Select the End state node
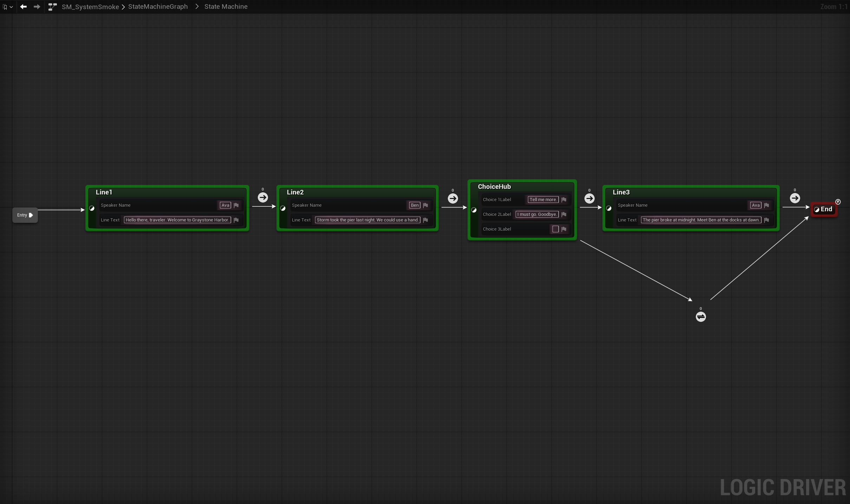The image size is (850, 504). point(824,210)
